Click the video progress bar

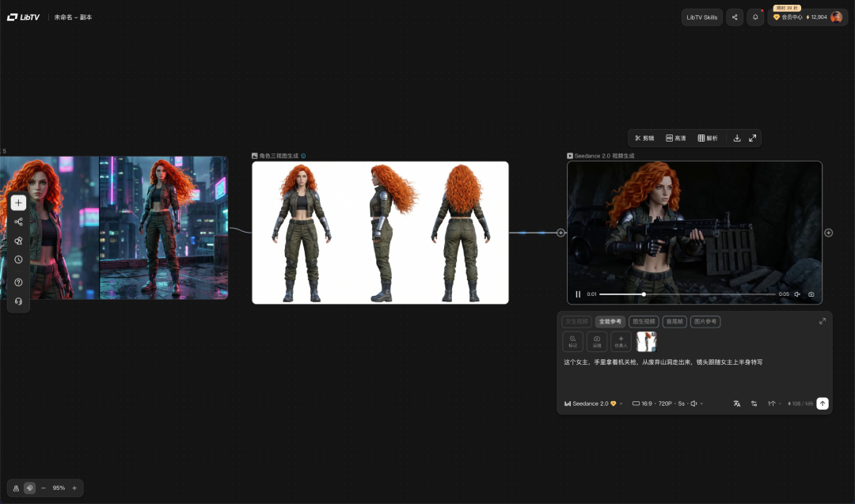point(687,294)
